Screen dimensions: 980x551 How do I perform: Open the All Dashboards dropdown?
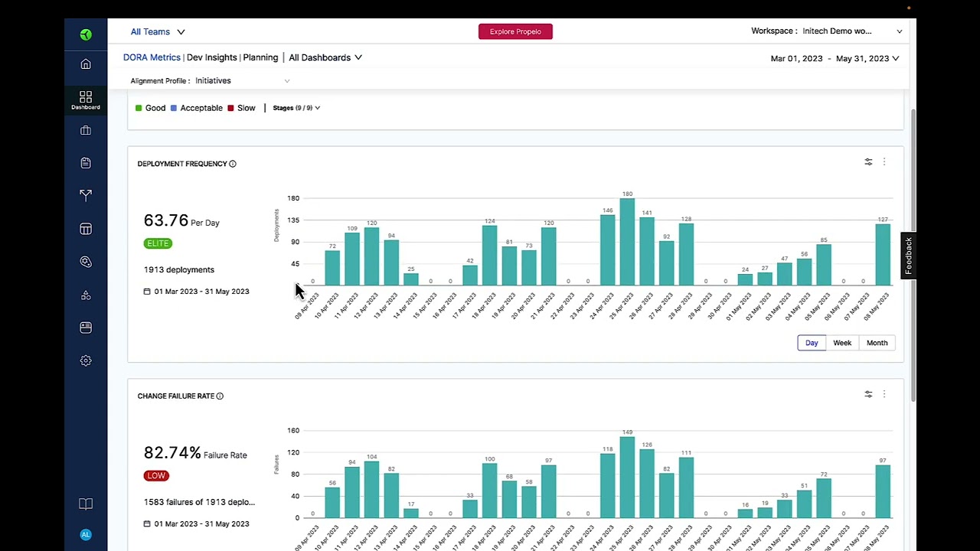[x=325, y=57]
